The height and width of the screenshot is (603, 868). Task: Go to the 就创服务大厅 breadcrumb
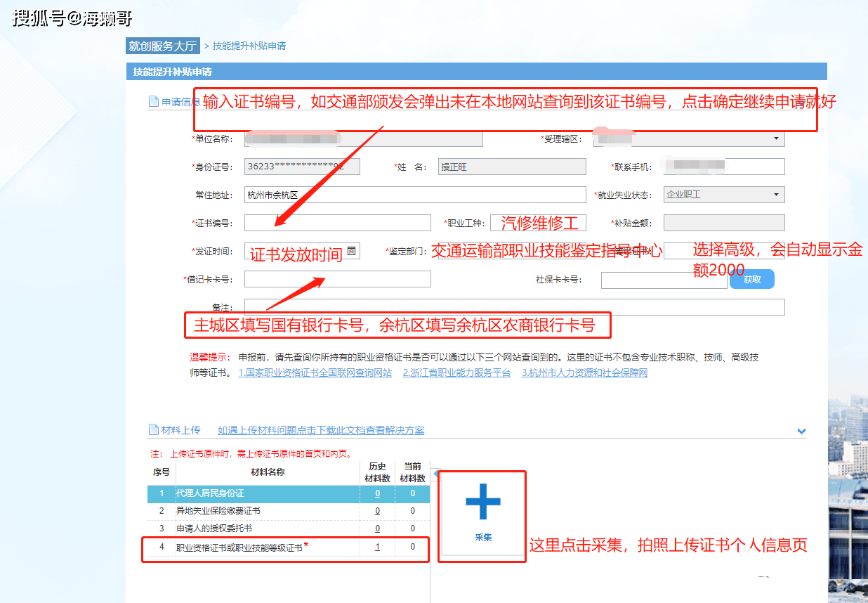click(162, 46)
